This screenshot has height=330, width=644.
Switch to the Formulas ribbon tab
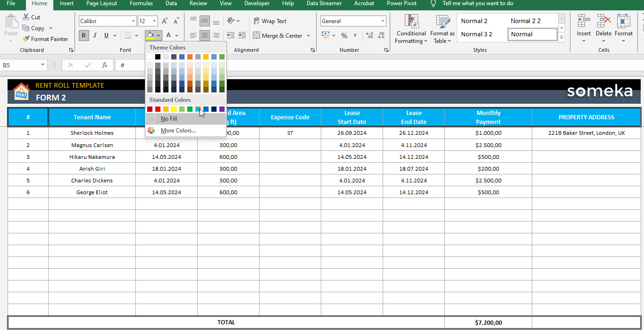(141, 4)
